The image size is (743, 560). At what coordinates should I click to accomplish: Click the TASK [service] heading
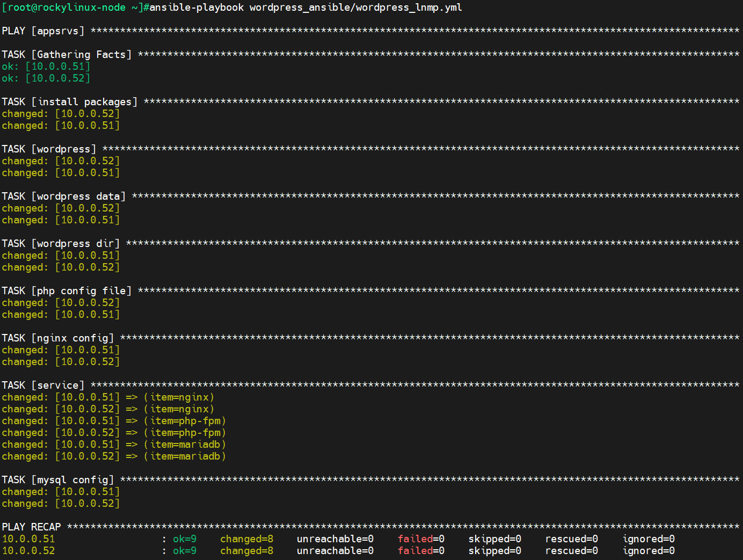[x=43, y=385]
